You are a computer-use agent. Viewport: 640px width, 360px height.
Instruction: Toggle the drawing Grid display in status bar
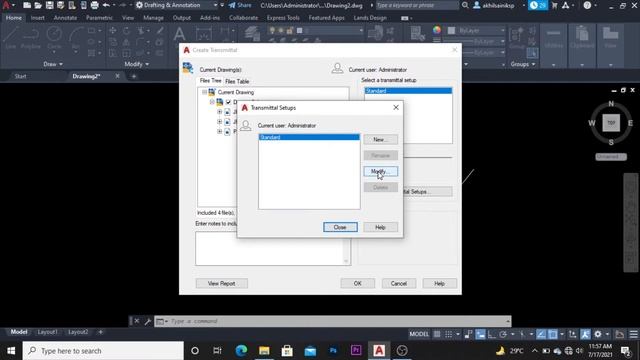[x=437, y=334]
